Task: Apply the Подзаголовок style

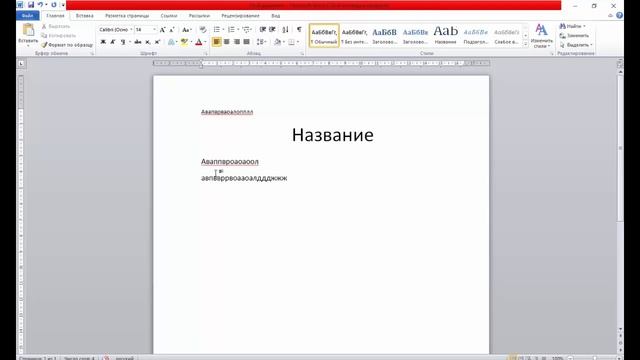Action: pos(476,36)
